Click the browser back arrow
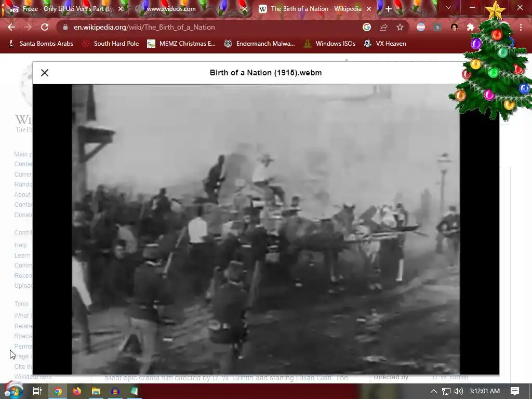Image resolution: width=532 pixels, height=399 pixels. click(x=11, y=27)
